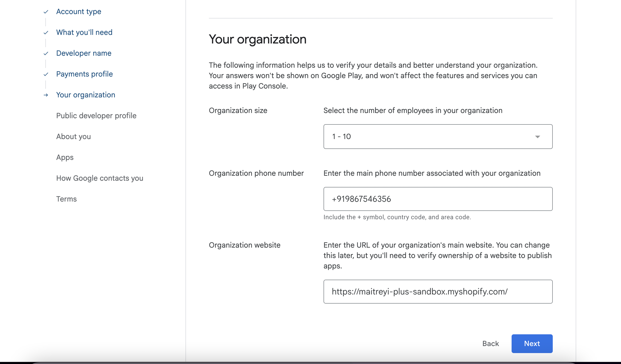Viewport: 621px width, 364px height.
Task: Open What you'll need step
Action: 84,32
